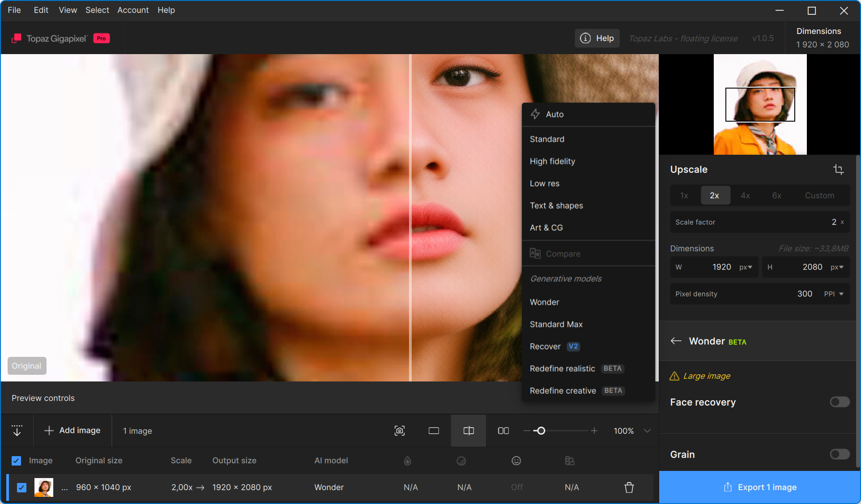Enable the Face recovery toggle
Screen dimensions: 861x504
[x=839, y=402]
